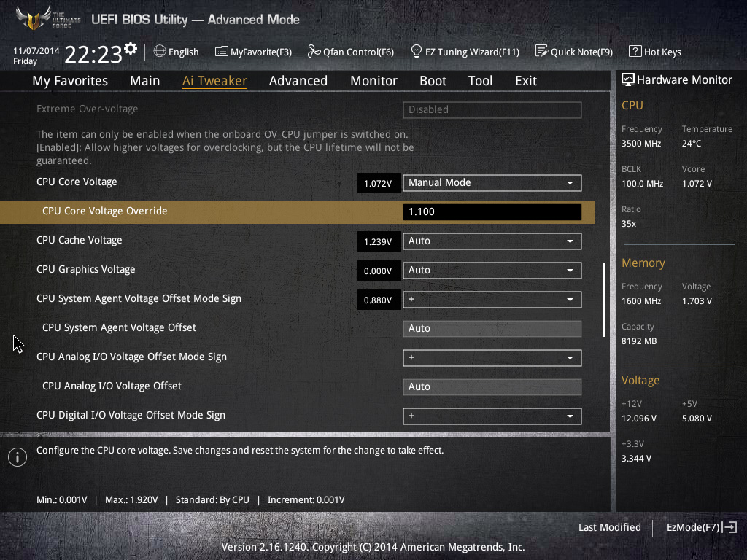Click the 11/07/2014 date text
This screenshot has width=747, height=560.
[36, 50]
